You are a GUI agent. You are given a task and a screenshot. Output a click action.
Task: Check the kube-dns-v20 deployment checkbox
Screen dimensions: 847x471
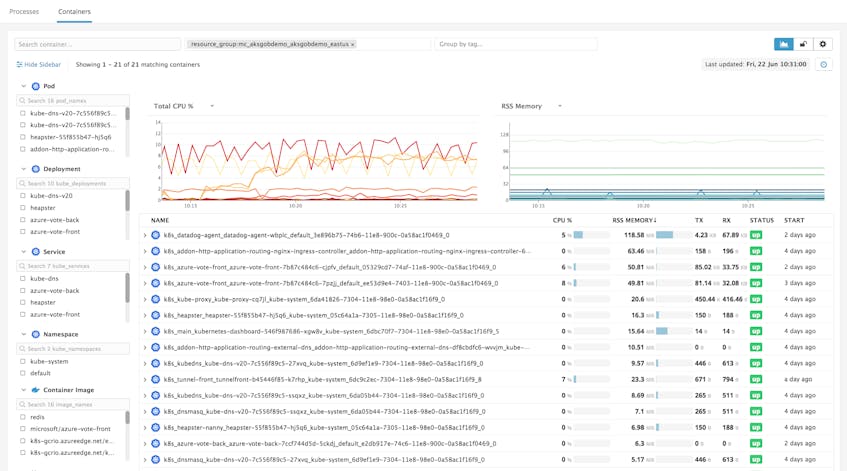click(x=23, y=196)
